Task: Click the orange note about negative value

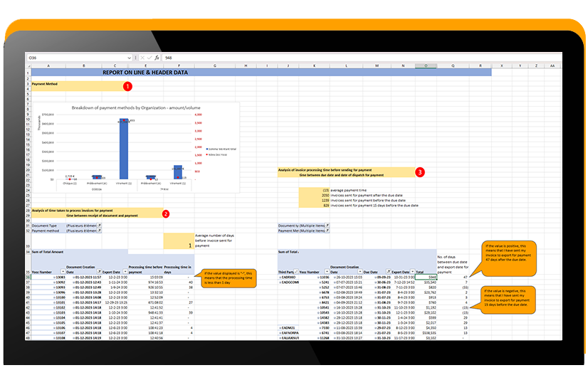Action: click(508, 300)
